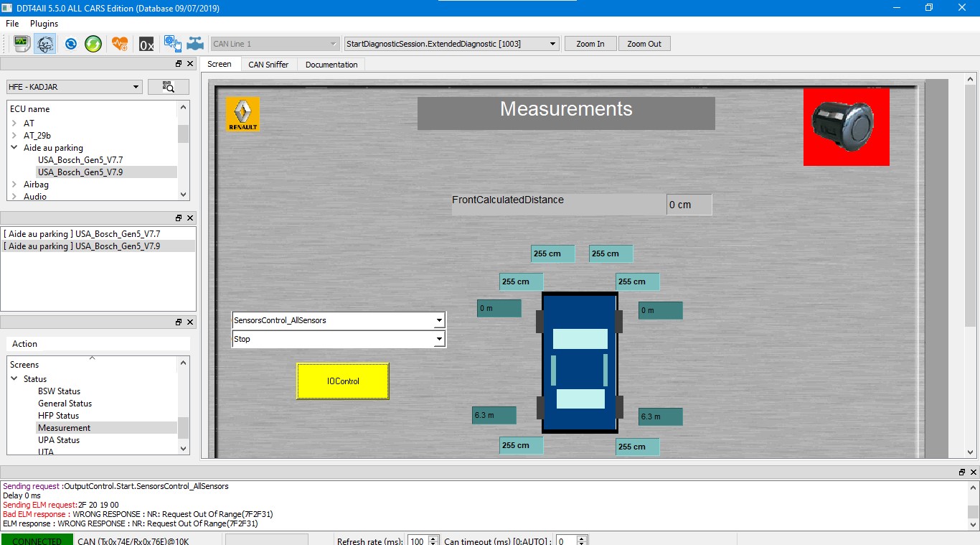Click the green circular refresh icon
The height and width of the screenshot is (545, 980).
[93, 44]
